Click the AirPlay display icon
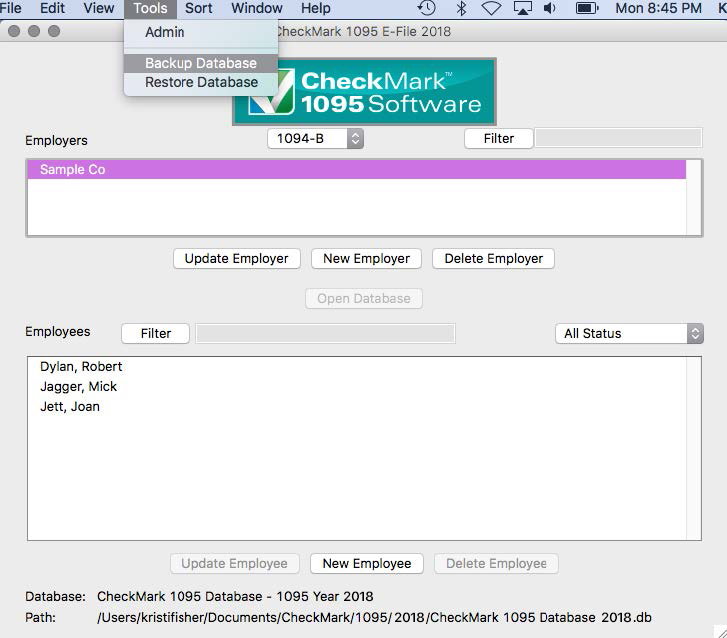The image size is (727, 638). [x=522, y=9]
